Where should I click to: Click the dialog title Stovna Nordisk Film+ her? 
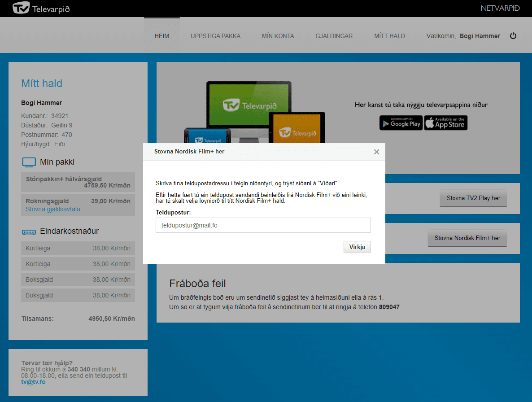click(189, 151)
